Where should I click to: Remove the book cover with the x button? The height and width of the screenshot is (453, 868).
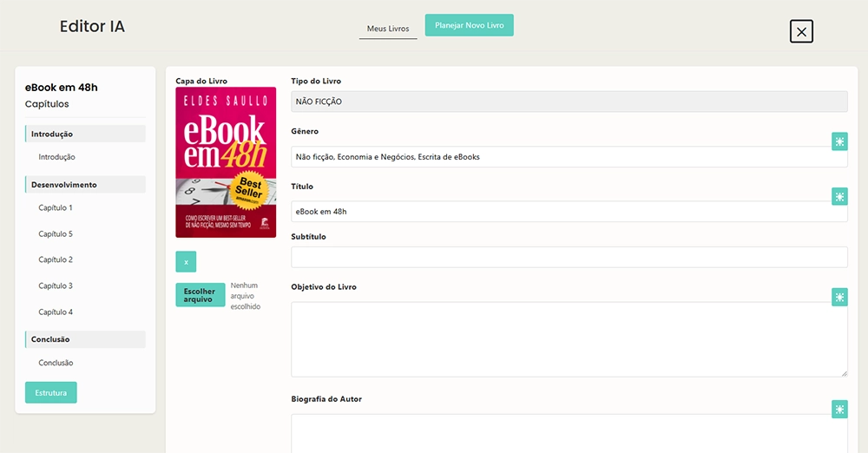[186, 262]
